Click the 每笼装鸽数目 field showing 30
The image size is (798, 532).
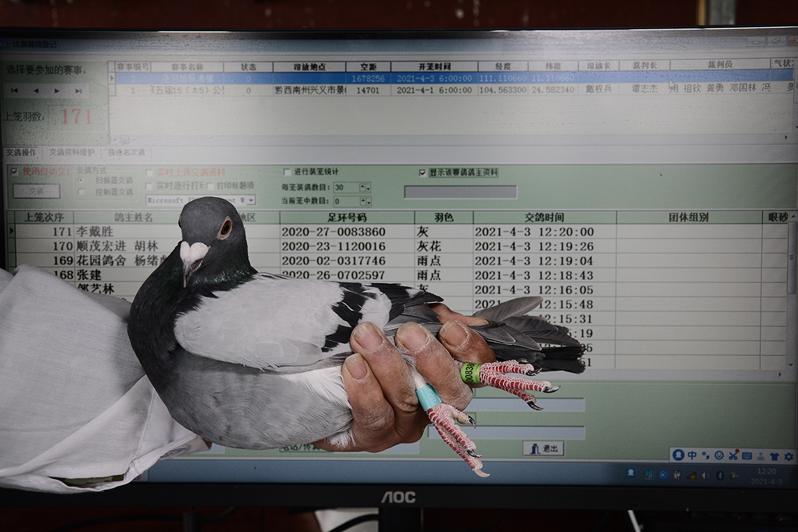pos(347,188)
